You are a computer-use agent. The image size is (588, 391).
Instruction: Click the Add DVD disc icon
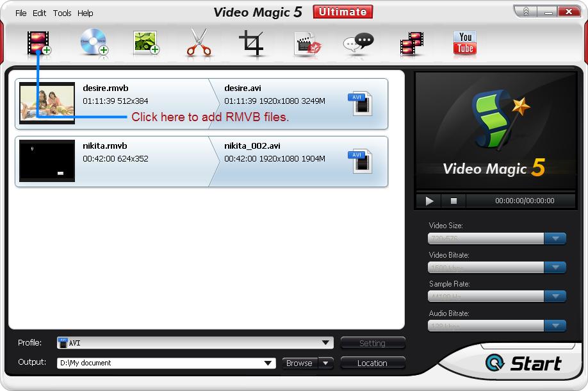[x=94, y=42]
